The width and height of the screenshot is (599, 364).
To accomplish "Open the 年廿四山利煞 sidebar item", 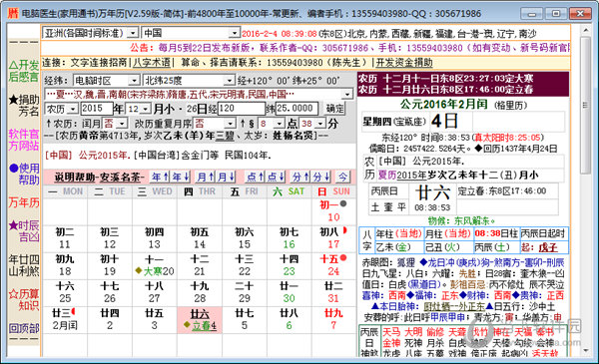I will [24, 265].
